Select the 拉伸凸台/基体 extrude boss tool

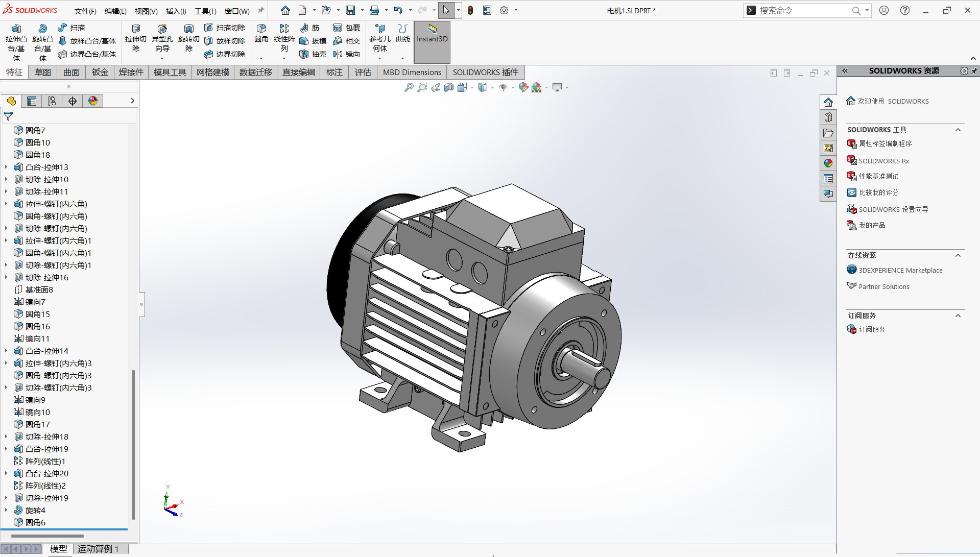(16, 42)
